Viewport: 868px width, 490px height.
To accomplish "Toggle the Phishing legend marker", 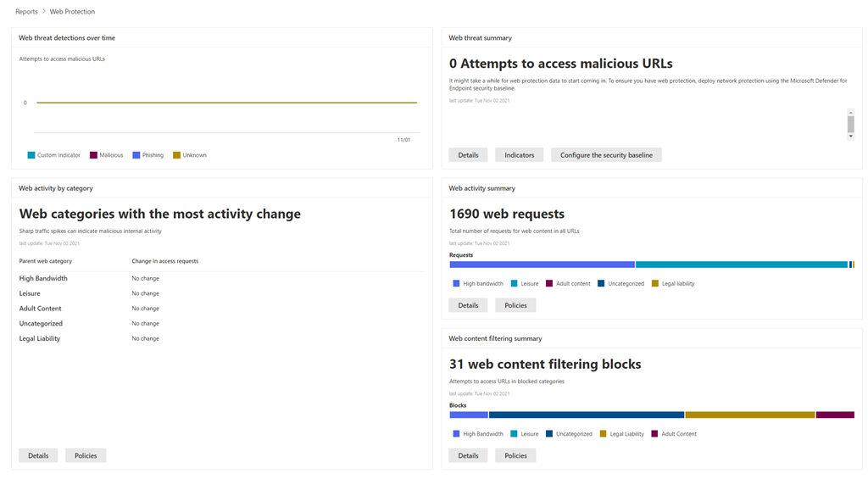I will (136, 155).
